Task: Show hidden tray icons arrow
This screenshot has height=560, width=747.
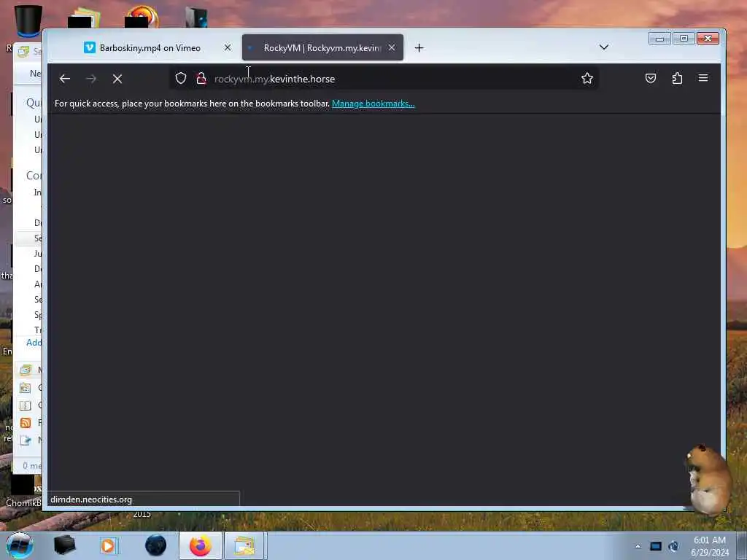Action: 638,546
